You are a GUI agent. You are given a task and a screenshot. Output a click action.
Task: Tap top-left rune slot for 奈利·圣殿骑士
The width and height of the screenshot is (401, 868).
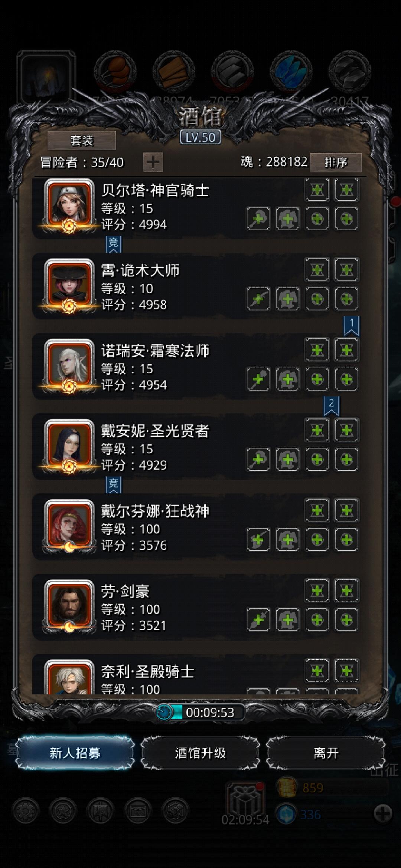[x=317, y=671]
